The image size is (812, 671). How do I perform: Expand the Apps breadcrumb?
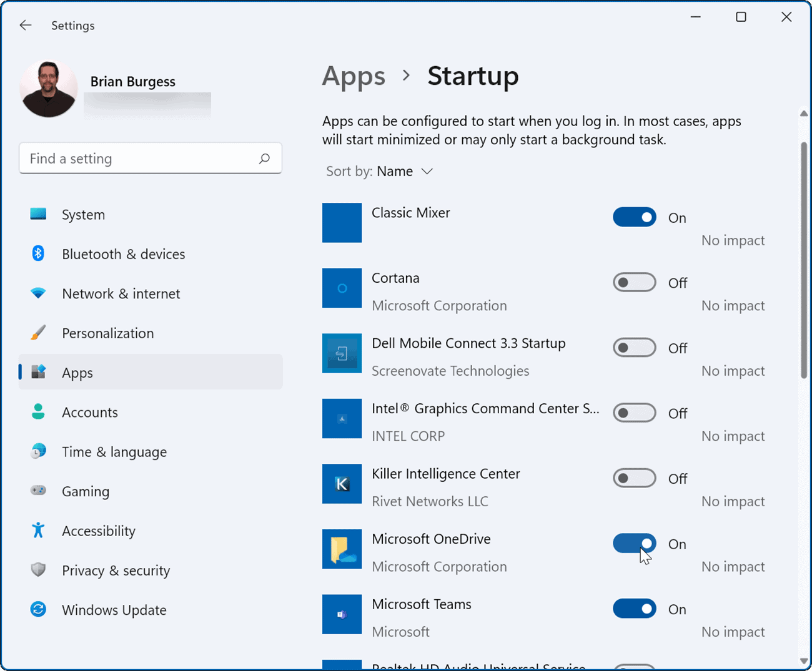354,76
